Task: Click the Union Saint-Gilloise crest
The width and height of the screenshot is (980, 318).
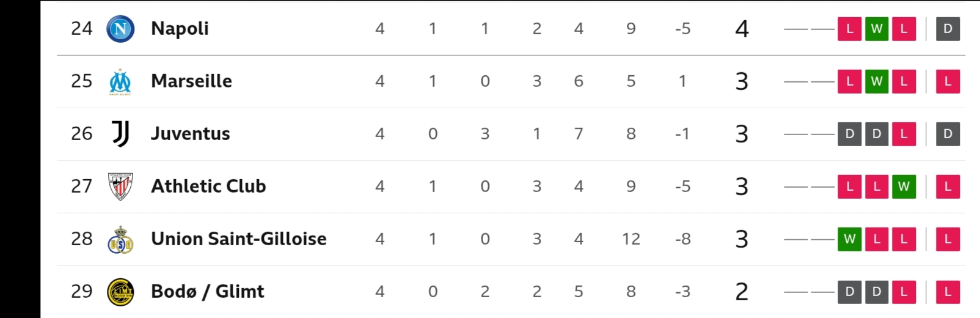Action: tap(120, 239)
